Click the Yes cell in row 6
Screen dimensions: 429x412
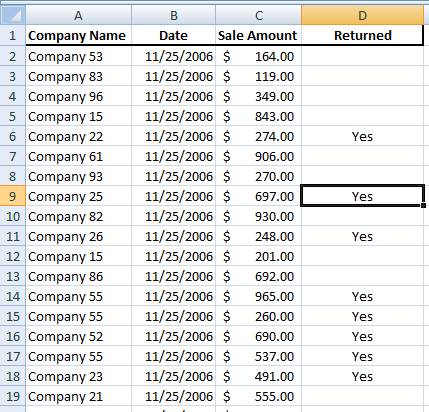coord(362,136)
